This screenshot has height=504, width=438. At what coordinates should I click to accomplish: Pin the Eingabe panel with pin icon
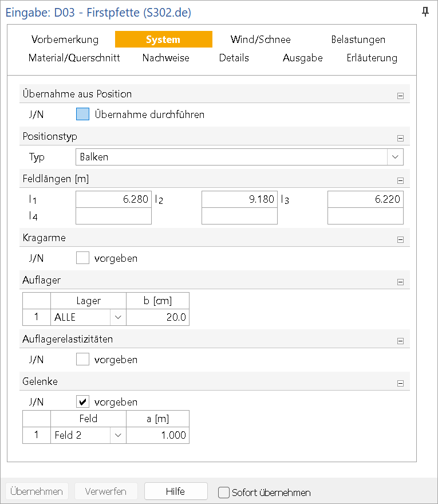[x=425, y=12]
